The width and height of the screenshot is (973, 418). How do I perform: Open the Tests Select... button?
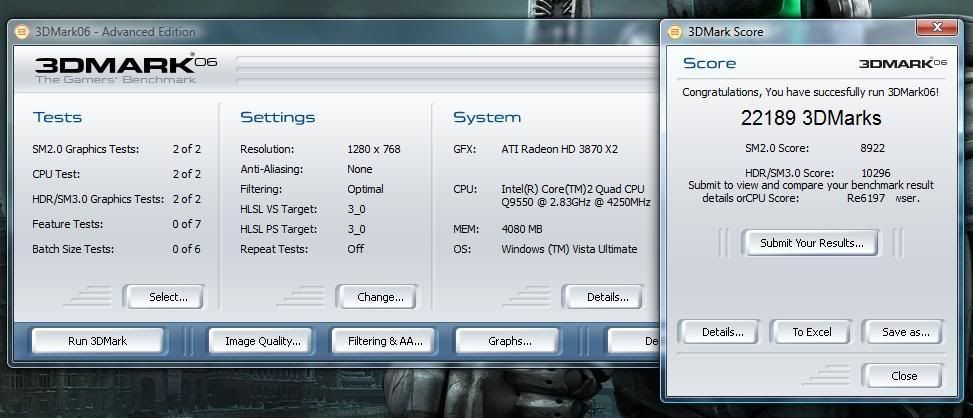click(163, 297)
